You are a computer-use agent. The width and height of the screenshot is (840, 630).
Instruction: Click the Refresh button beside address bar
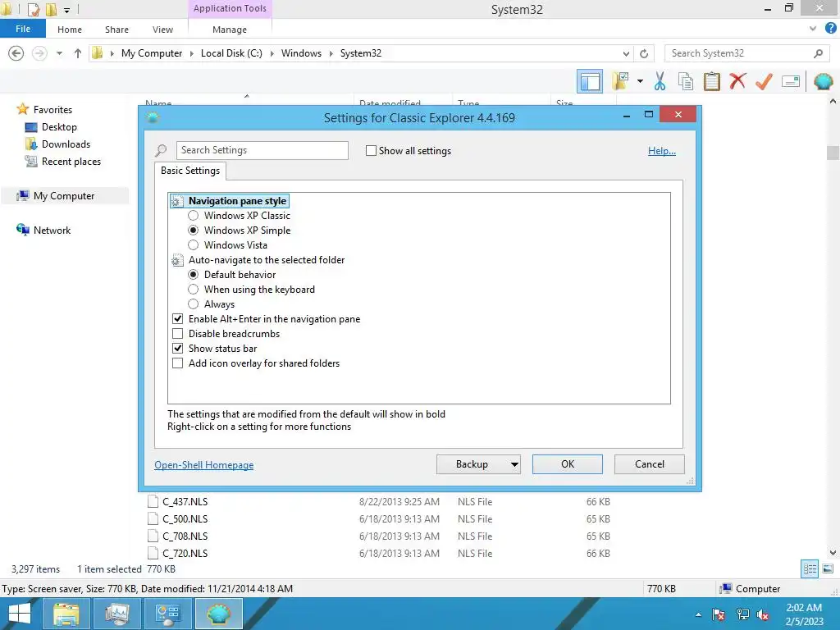[x=644, y=53]
